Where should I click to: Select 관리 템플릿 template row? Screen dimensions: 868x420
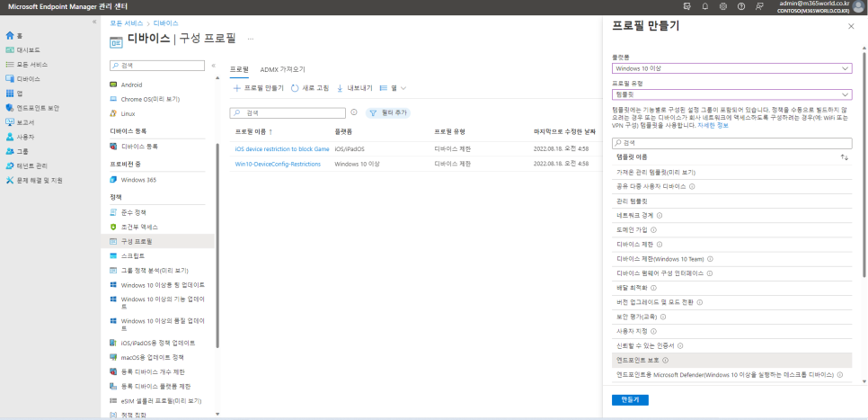tap(731, 201)
